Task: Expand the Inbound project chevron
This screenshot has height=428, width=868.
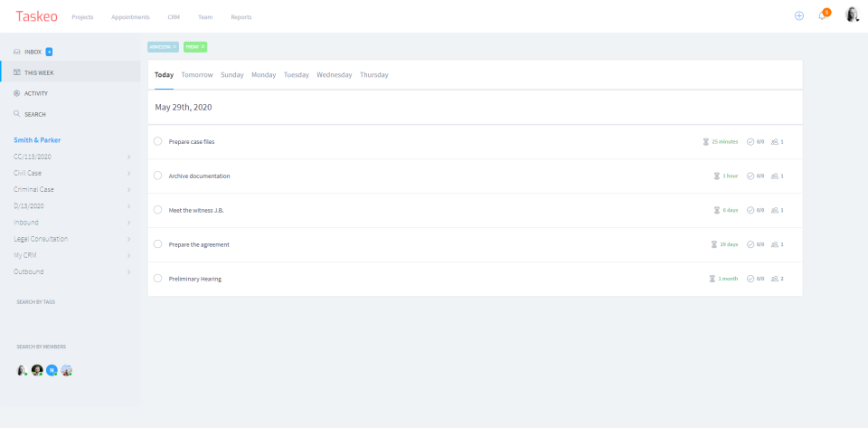Action: (128, 223)
